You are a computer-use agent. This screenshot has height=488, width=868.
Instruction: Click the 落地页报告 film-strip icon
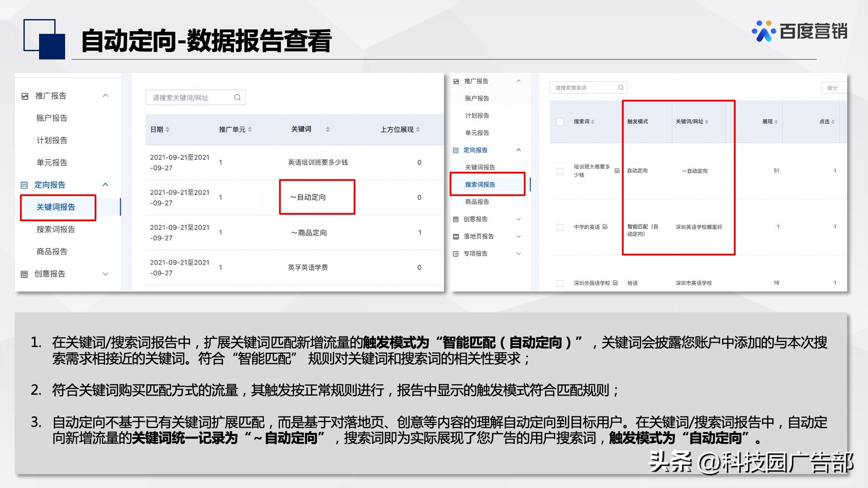click(456, 236)
